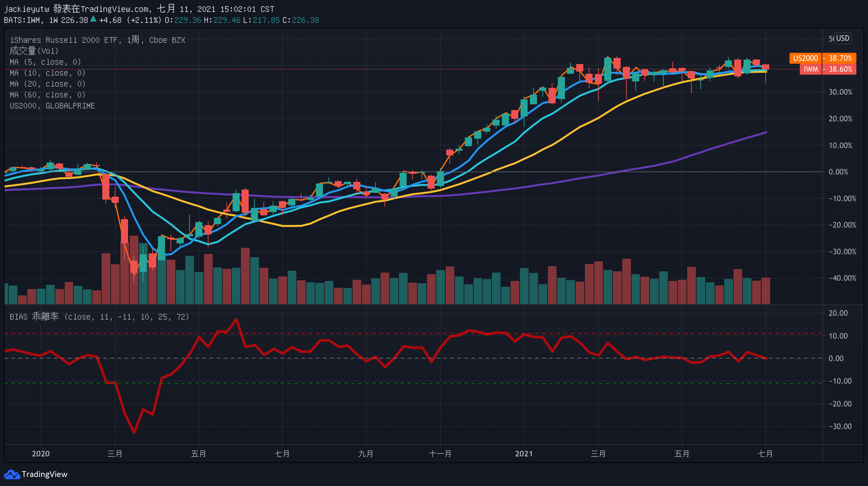Click the TradingView cloud logo icon
Screen dimensions: 868x486
click(x=12, y=474)
